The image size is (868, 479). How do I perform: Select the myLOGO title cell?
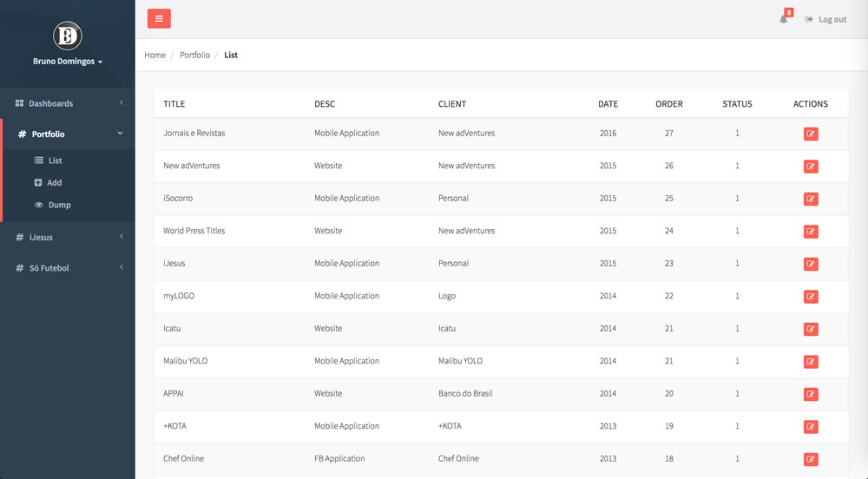(x=178, y=296)
